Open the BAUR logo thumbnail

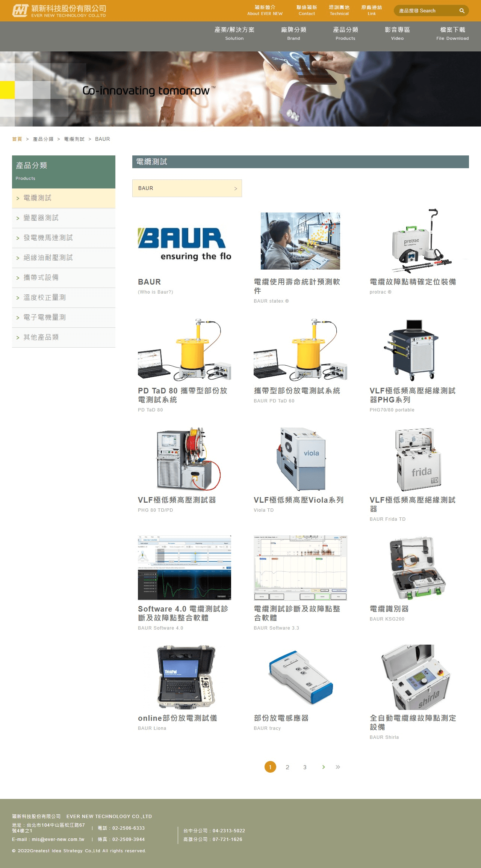click(185, 241)
